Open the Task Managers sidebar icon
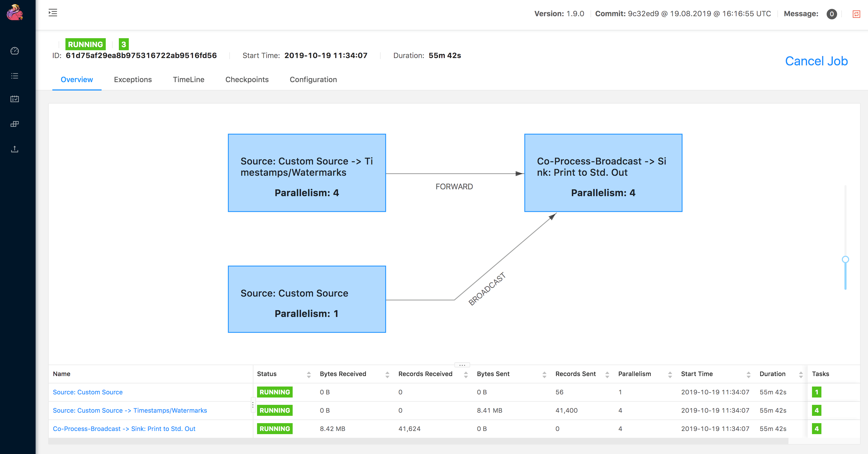 click(x=14, y=99)
